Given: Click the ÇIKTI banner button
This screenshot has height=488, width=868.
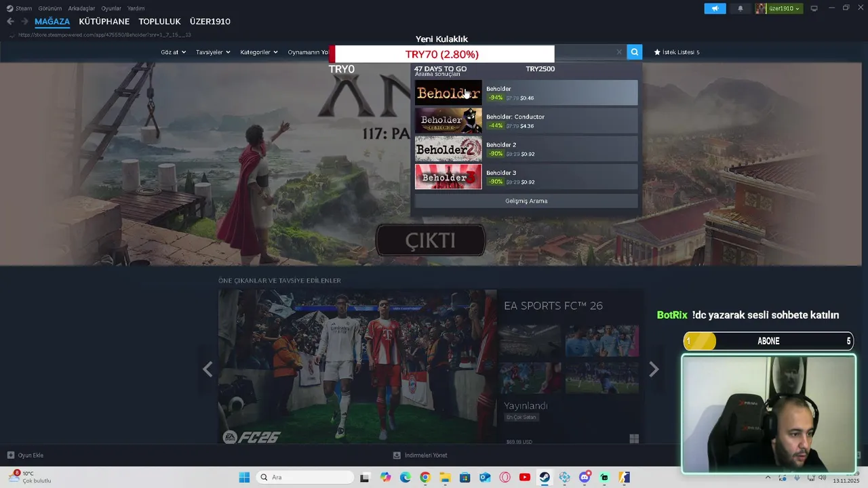Looking at the screenshot, I should (431, 241).
